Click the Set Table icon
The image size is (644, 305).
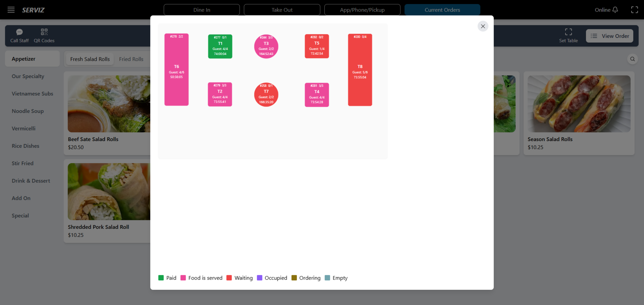tap(568, 32)
